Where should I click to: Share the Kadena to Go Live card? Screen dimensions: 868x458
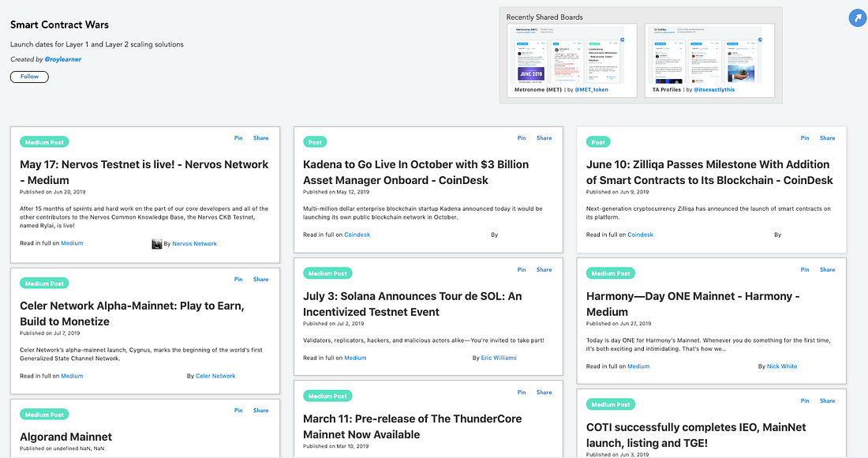pyautogui.click(x=544, y=138)
